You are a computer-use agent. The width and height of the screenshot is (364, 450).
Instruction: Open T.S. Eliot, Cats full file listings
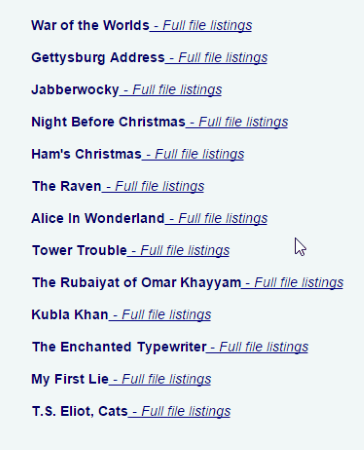pos(179,411)
